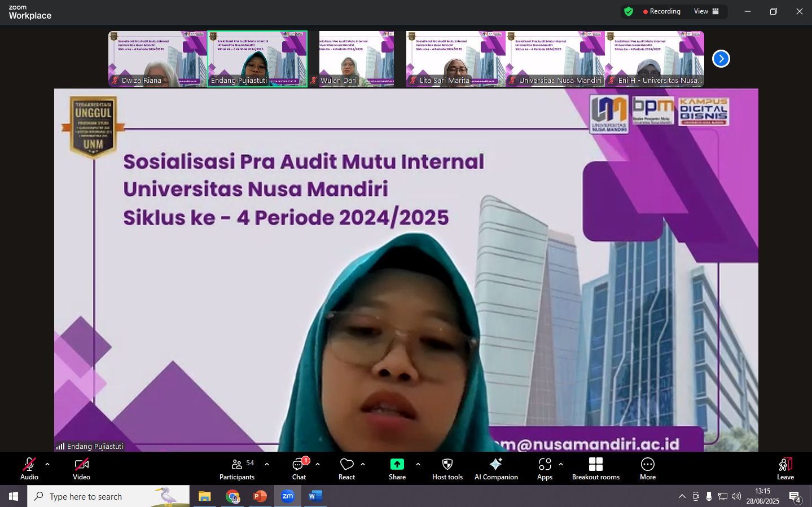Open the More options menu
Image resolution: width=812 pixels, height=507 pixels.
[x=648, y=469]
